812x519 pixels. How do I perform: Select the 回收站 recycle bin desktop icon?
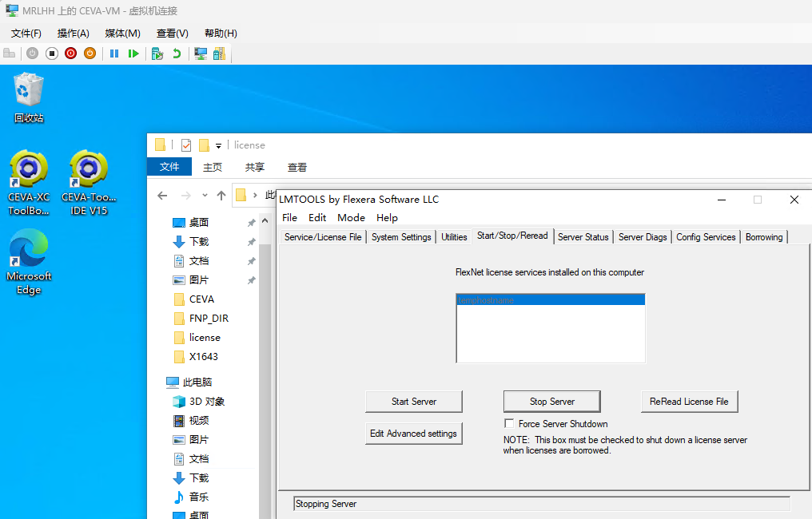29,98
